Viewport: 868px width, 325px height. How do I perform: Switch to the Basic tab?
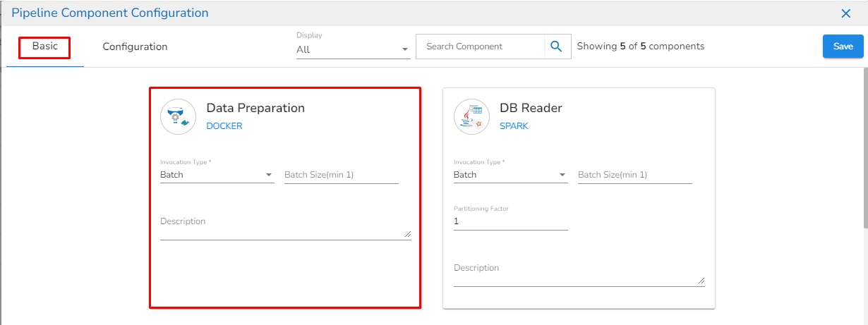click(x=45, y=47)
